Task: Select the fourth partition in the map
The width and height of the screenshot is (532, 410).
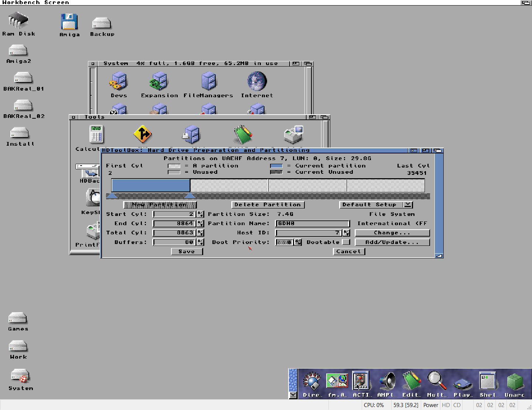Action: (x=386, y=185)
